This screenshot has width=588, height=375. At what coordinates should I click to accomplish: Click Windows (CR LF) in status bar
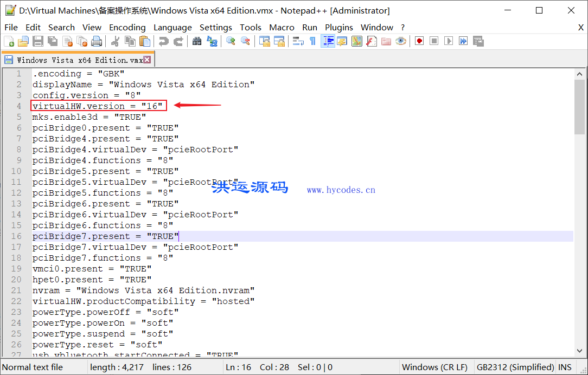(x=434, y=367)
